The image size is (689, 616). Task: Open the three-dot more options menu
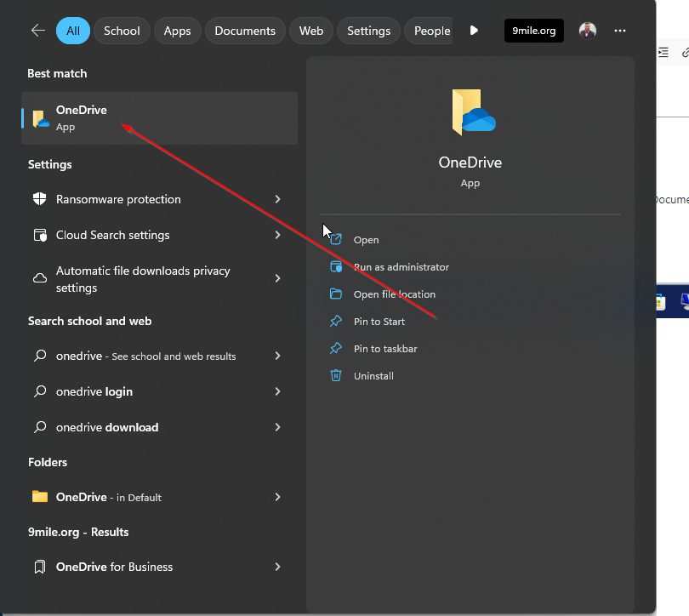point(620,31)
